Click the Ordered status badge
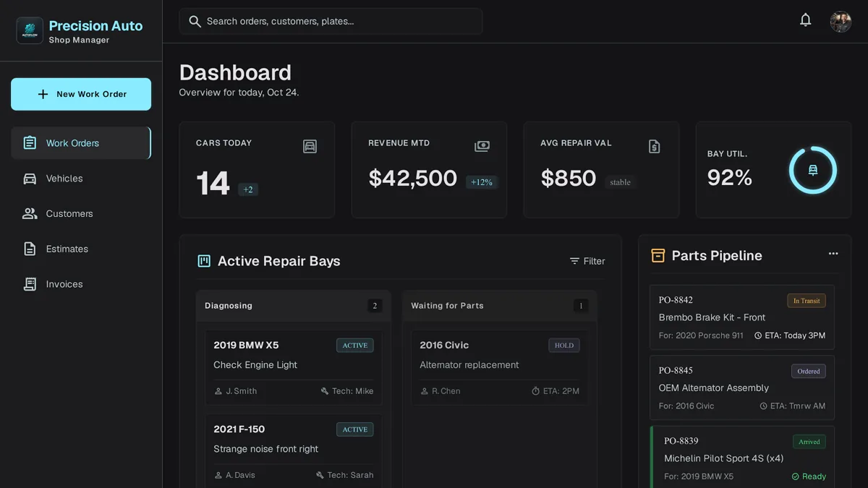Image resolution: width=868 pixels, height=488 pixels. click(x=809, y=371)
